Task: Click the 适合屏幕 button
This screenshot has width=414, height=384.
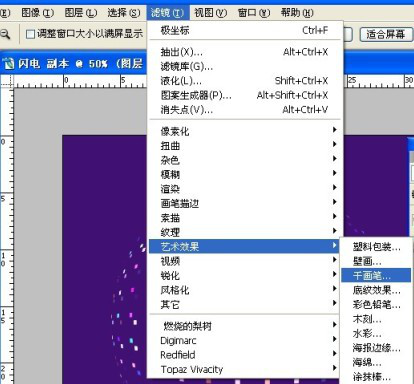Action: tap(385, 34)
